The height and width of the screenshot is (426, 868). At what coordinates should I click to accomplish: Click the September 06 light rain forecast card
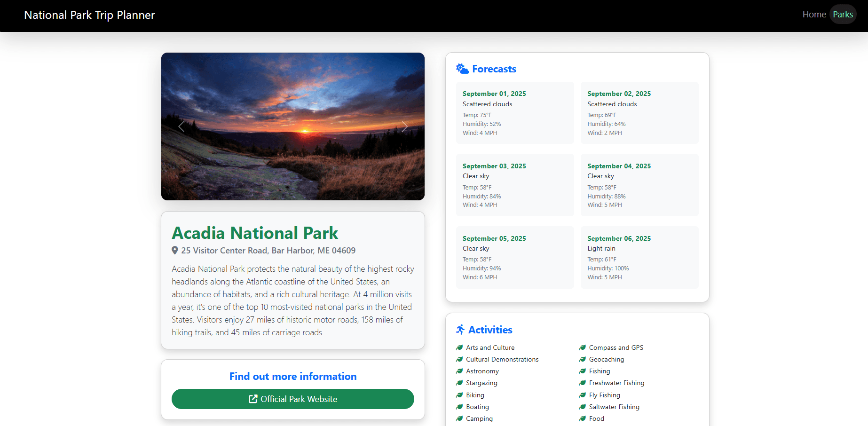point(639,257)
